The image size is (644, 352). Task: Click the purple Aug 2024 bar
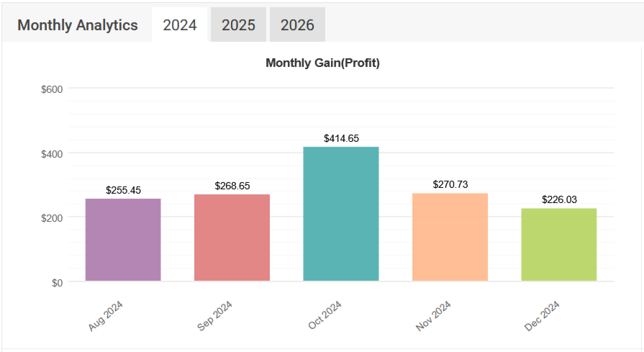[123, 240]
